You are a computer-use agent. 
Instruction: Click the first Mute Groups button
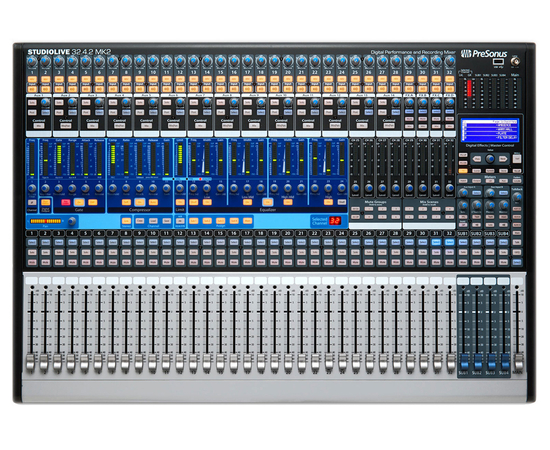pyautogui.click(x=355, y=208)
